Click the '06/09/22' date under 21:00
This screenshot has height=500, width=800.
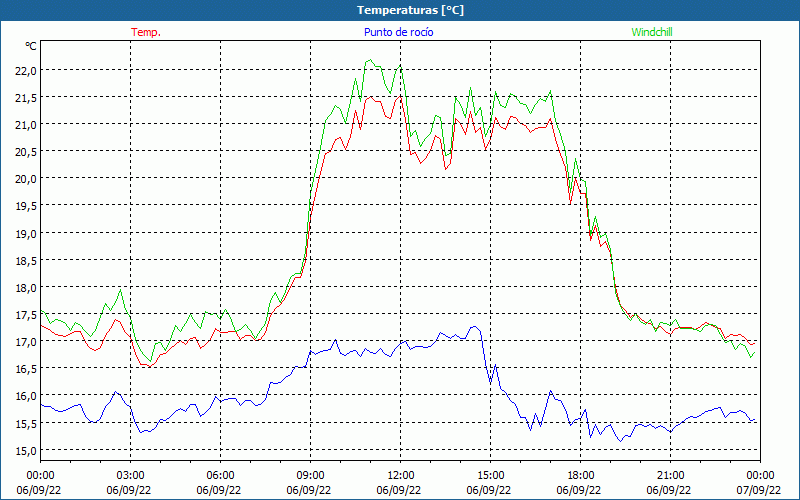(x=669, y=490)
